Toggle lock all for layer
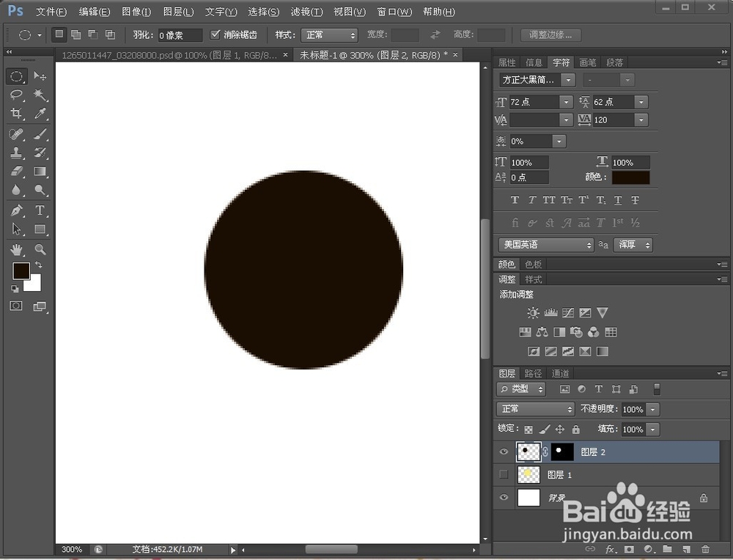Screen dimensions: 733x560 pyautogui.click(x=576, y=429)
